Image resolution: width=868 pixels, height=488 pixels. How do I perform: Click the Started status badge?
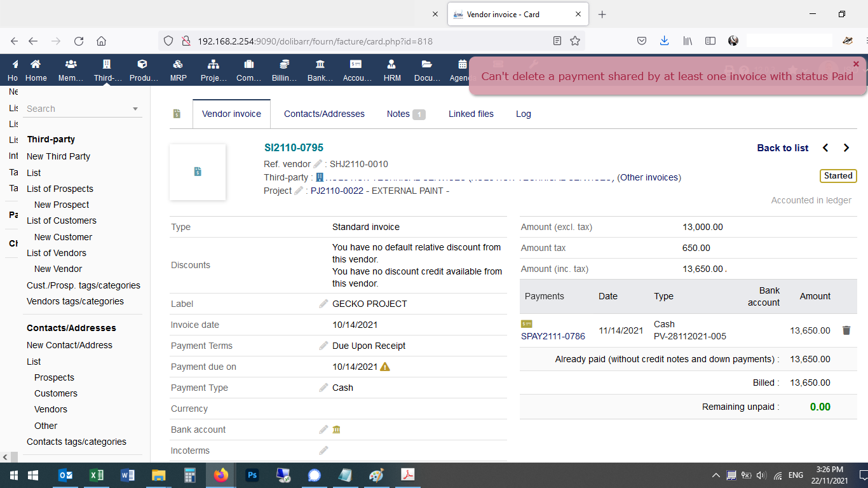(x=838, y=176)
